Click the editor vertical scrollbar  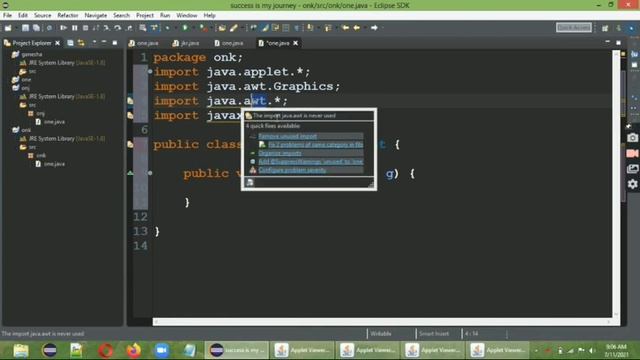point(616,184)
